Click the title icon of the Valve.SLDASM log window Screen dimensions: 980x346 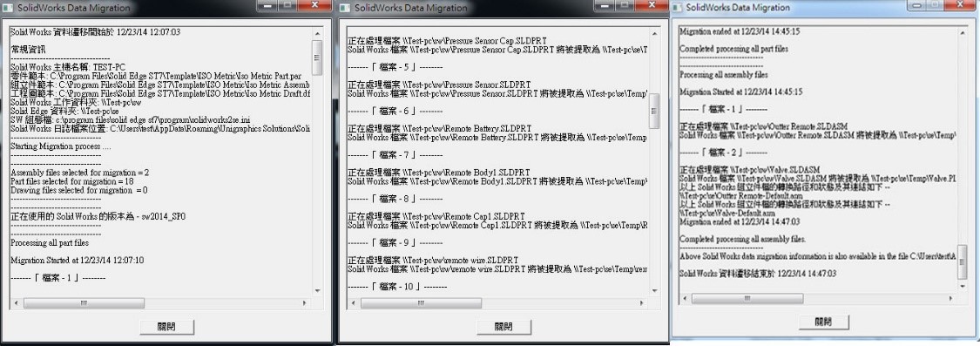coord(678,8)
